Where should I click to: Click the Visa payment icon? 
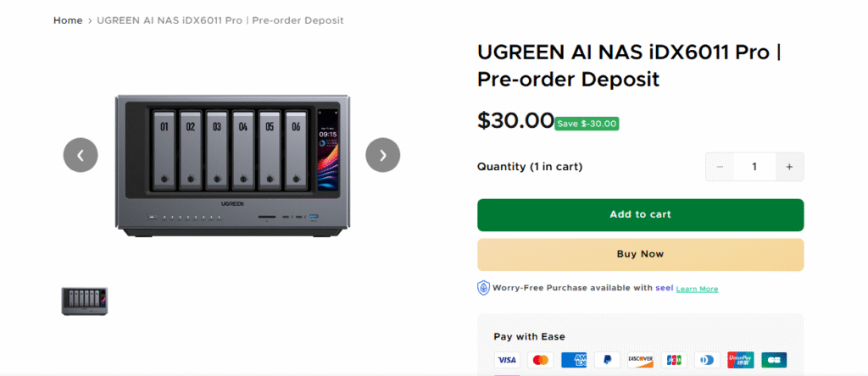(507, 360)
